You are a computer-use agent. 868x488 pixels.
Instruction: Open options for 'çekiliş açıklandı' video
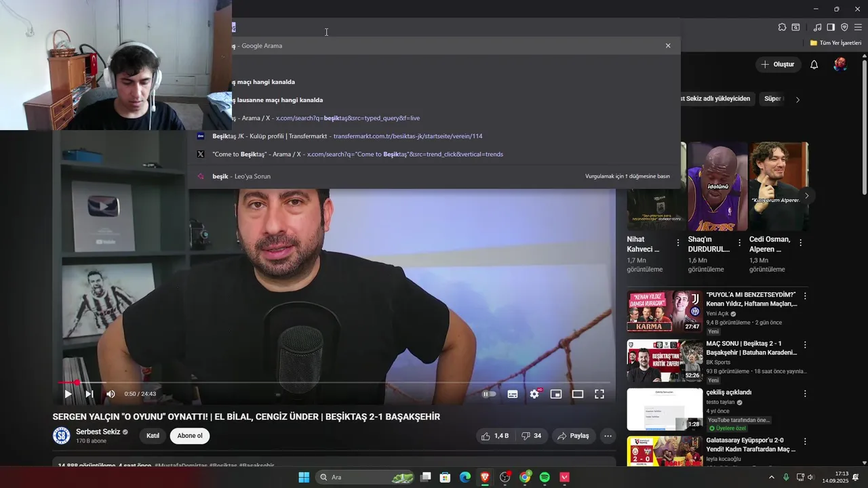coord(805,394)
